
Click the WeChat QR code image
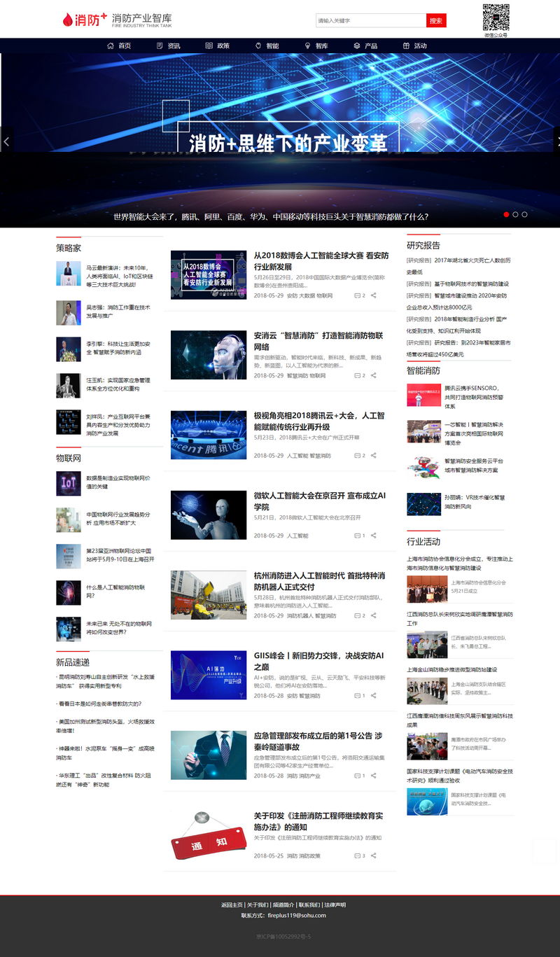coord(496,17)
